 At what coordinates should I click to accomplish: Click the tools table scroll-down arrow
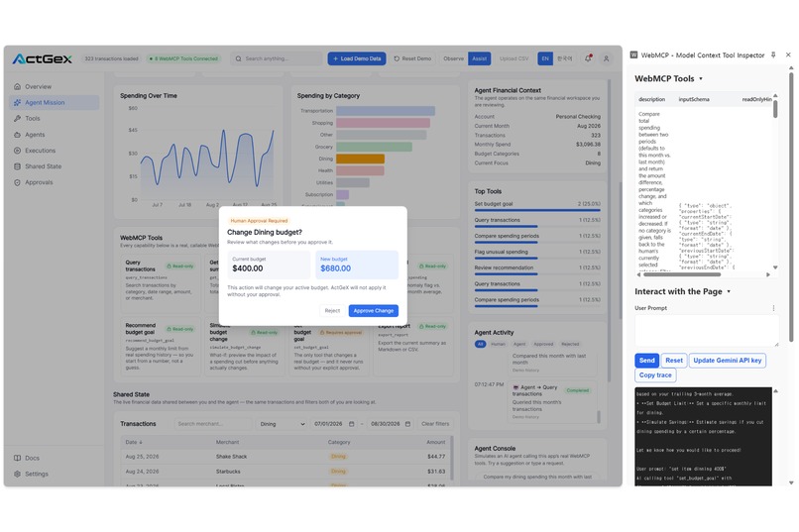point(775,267)
